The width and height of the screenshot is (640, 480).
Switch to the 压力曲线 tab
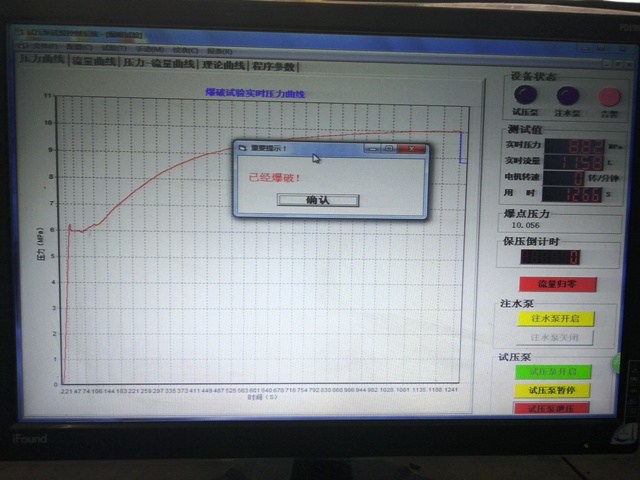coord(42,61)
